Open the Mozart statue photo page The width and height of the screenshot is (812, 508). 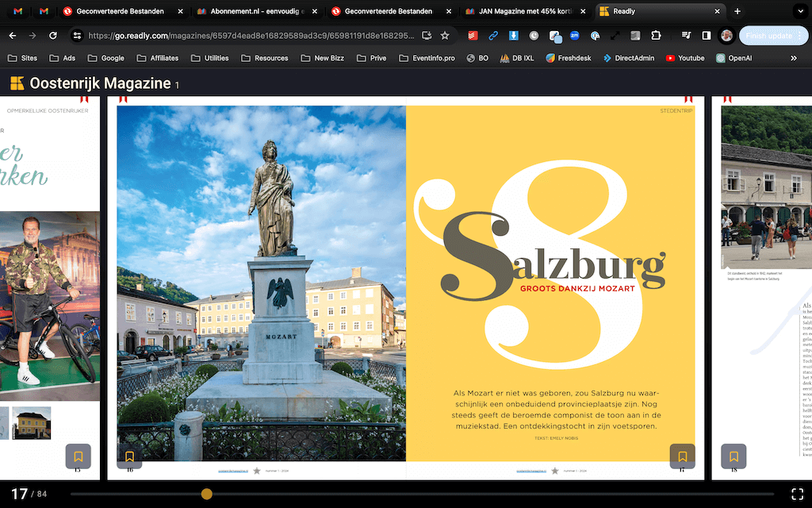point(262,283)
